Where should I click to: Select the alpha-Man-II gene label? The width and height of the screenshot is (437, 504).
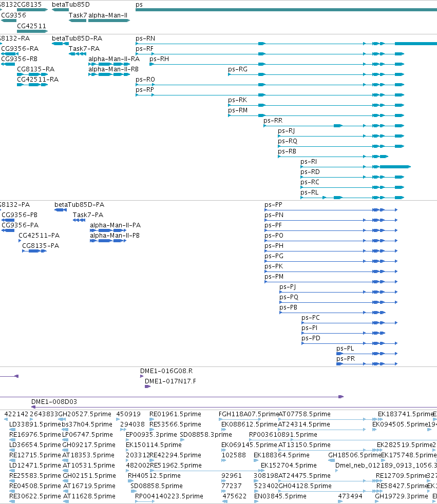[x=108, y=15]
